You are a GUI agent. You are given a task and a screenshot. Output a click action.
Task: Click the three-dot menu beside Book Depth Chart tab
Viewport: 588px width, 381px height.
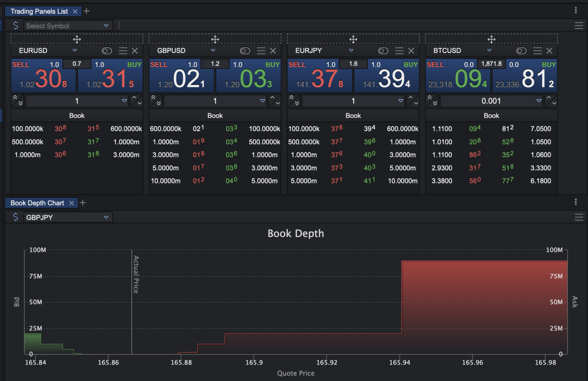[x=575, y=202]
